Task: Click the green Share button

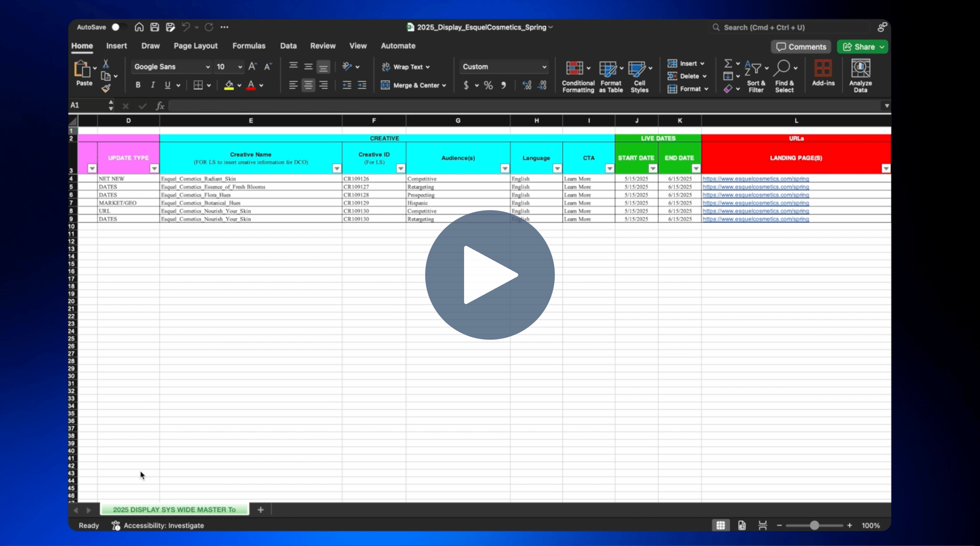Action: (862, 47)
